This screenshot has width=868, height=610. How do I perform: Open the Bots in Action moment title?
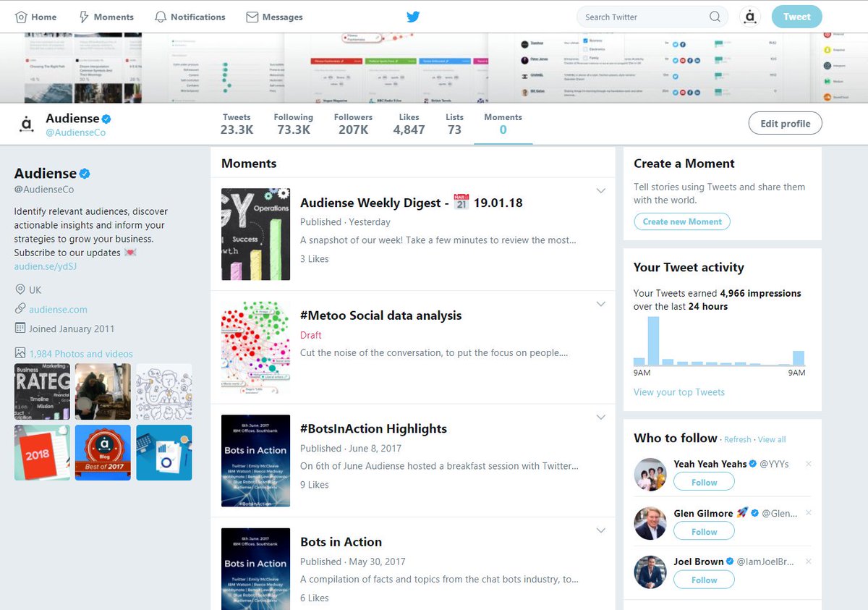341,542
